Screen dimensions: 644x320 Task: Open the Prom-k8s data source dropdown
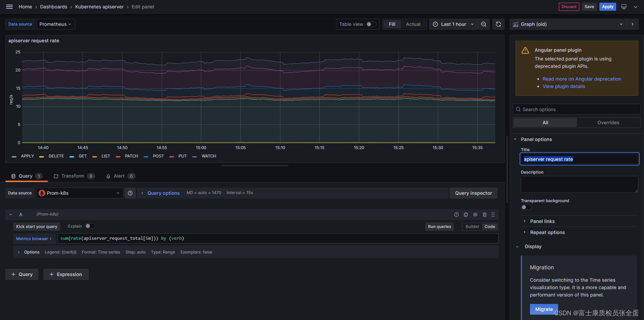coord(79,193)
